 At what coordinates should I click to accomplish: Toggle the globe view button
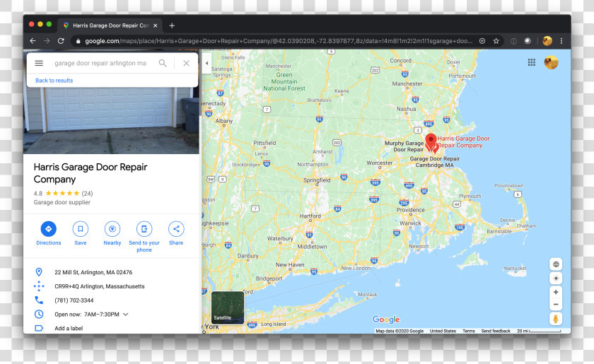[x=556, y=264]
